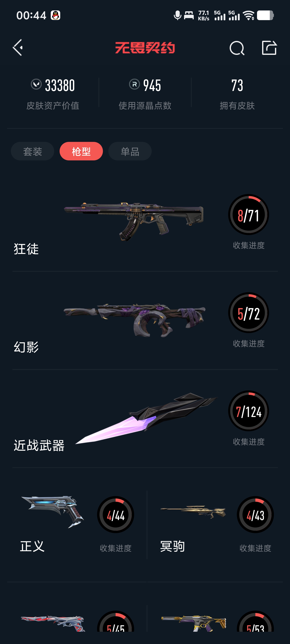Tap the 4/43 collection progress ring
290x644 pixels.
[255, 515]
